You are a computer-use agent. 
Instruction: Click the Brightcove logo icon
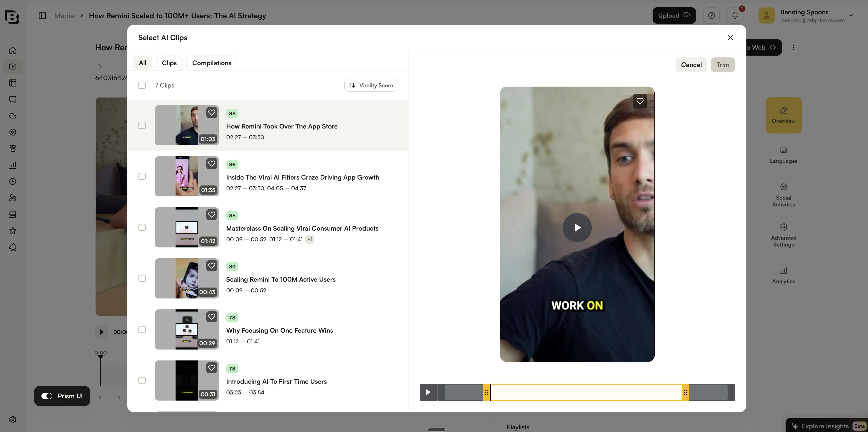12,17
